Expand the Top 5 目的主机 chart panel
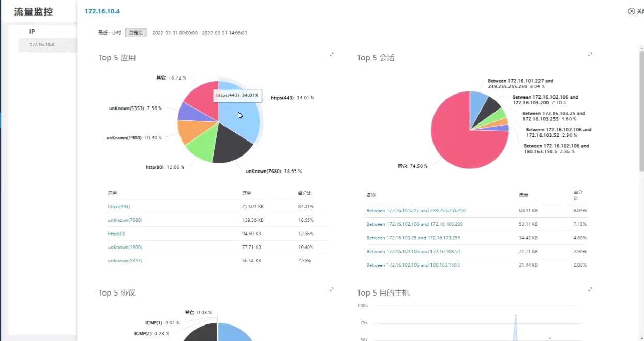Viewport: 644px width, 341px height. pyautogui.click(x=590, y=289)
